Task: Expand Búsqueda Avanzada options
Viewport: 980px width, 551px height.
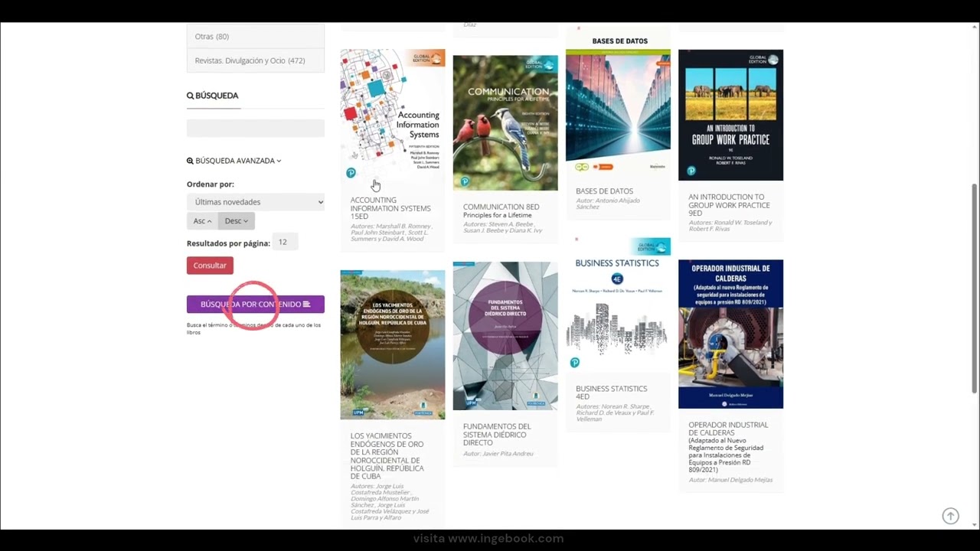Action: click(x=234, y=161)
